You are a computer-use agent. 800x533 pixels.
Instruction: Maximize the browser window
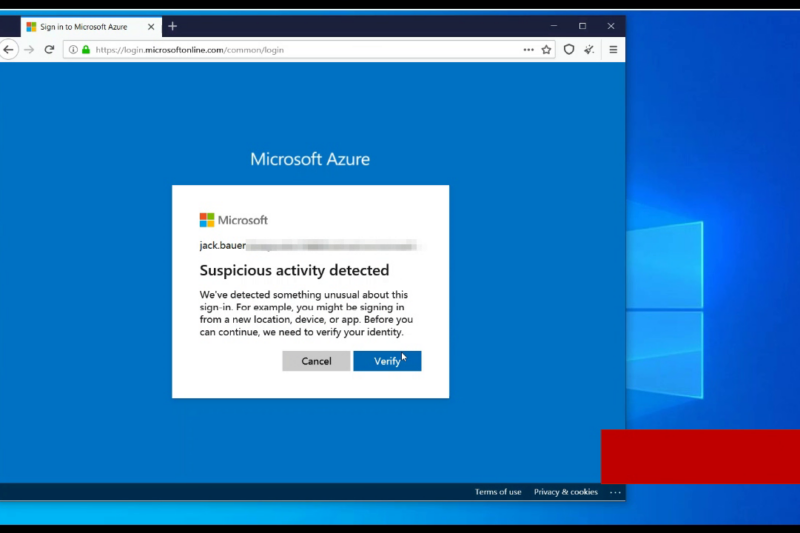click(x=583, y=26)
